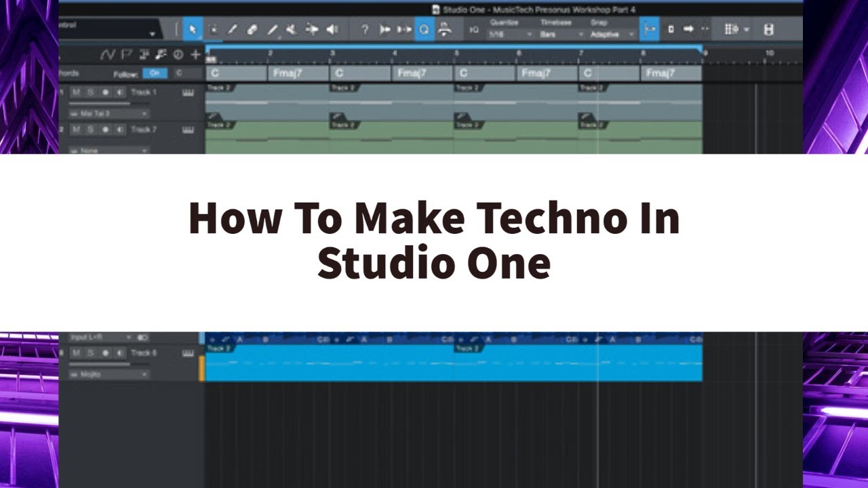Select Track 6 blue clip at bar 1
Screen dimensions: 868x488
[x=329, y=363]
